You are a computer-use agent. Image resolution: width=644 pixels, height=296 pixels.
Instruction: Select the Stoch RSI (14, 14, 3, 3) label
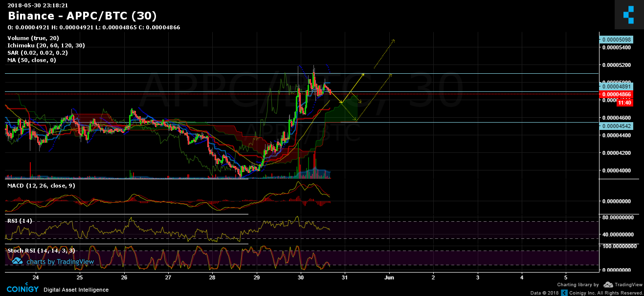pyautogui.click(x=41, y=251)
